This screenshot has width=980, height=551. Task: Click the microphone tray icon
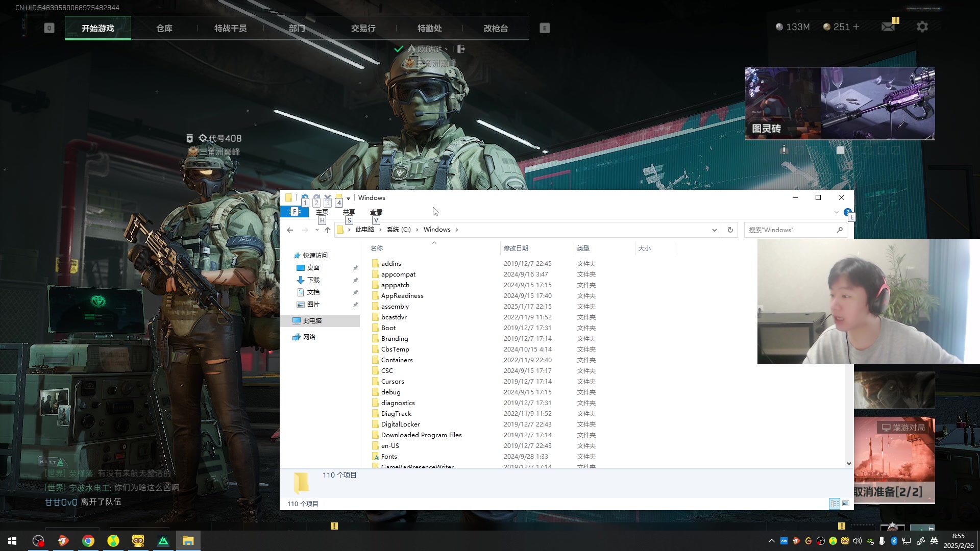(882, 541)
